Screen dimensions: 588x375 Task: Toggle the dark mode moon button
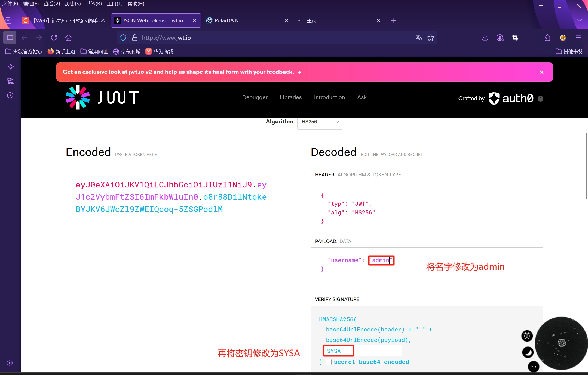coord(528,352)
